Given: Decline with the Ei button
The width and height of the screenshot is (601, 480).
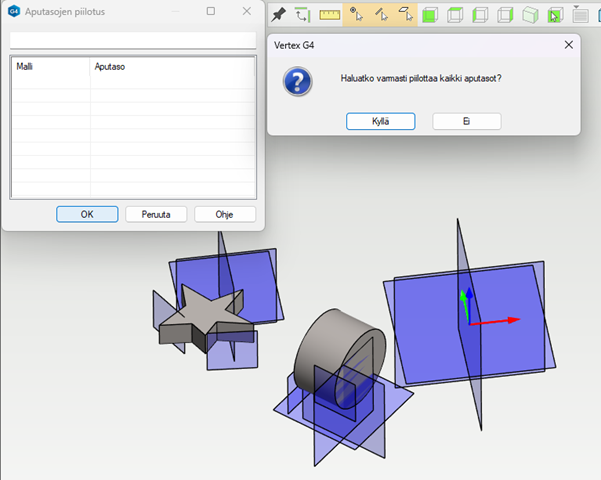Looking at the screenshot, I should click(466, 121).
